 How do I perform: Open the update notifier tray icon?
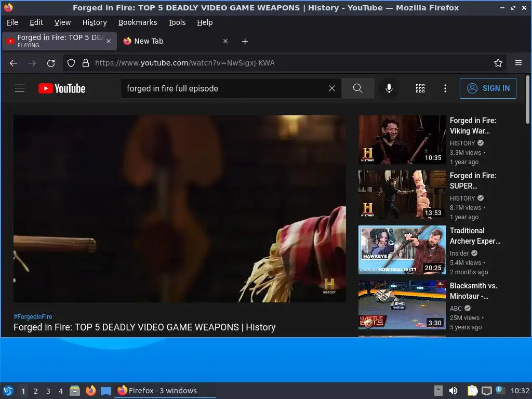pos(500,390)
